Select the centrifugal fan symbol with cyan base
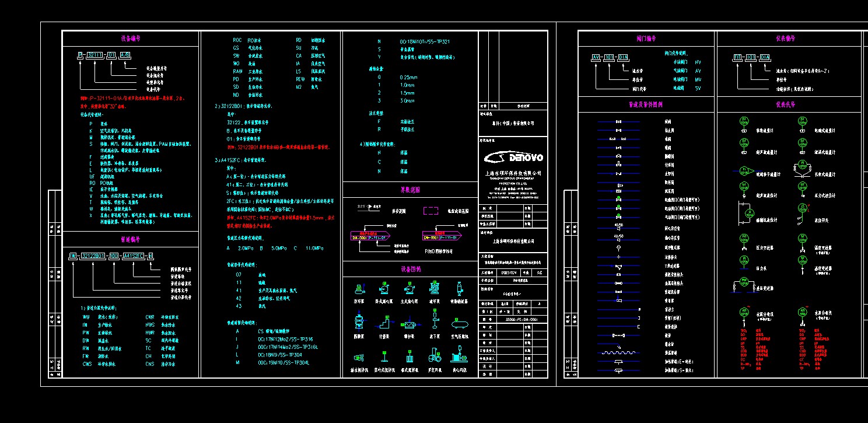Image resolution: width=868 pixels, height=423 pixels. click(x=459, y=354)
